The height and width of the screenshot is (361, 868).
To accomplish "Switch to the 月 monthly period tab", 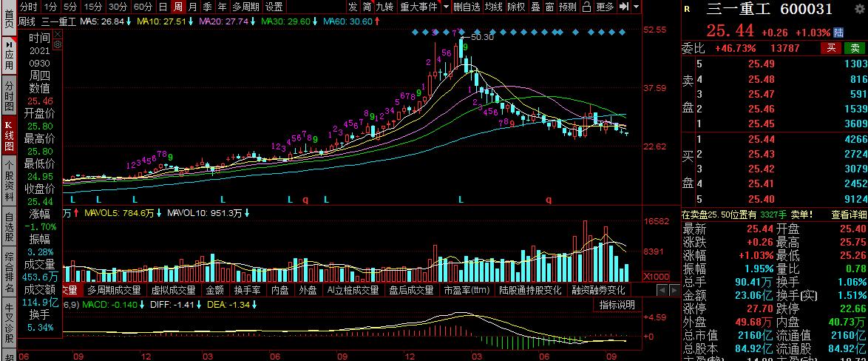I will coord(192,7).
